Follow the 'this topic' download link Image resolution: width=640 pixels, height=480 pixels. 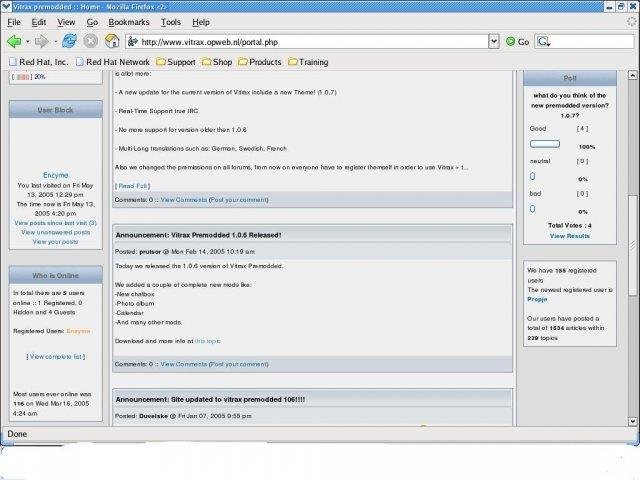tap(208, 341)
